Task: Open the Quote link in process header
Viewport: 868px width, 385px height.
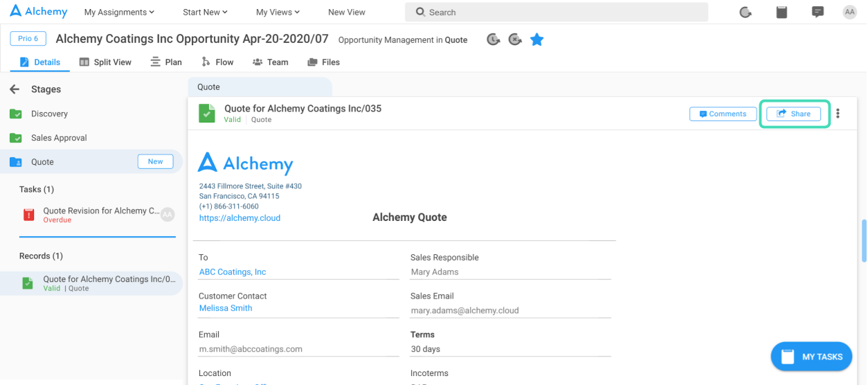Action: coord(456,40)
